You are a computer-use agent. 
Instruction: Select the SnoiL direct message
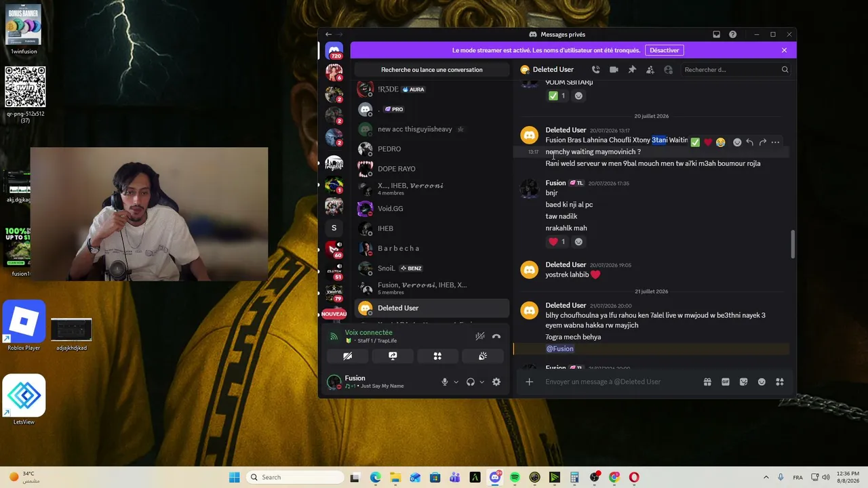(x=432, y=268)
